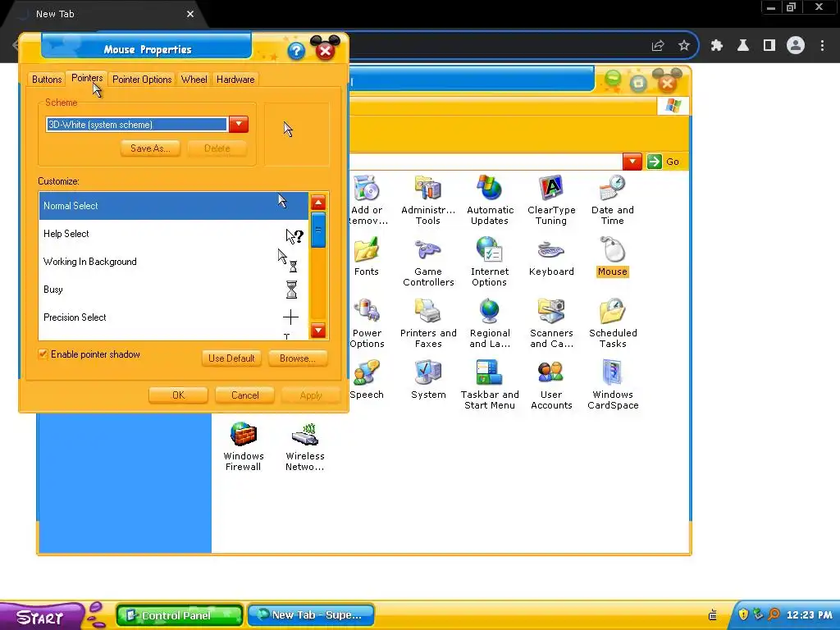Open the Printers and Faxes icon

[x=428, y=312]
